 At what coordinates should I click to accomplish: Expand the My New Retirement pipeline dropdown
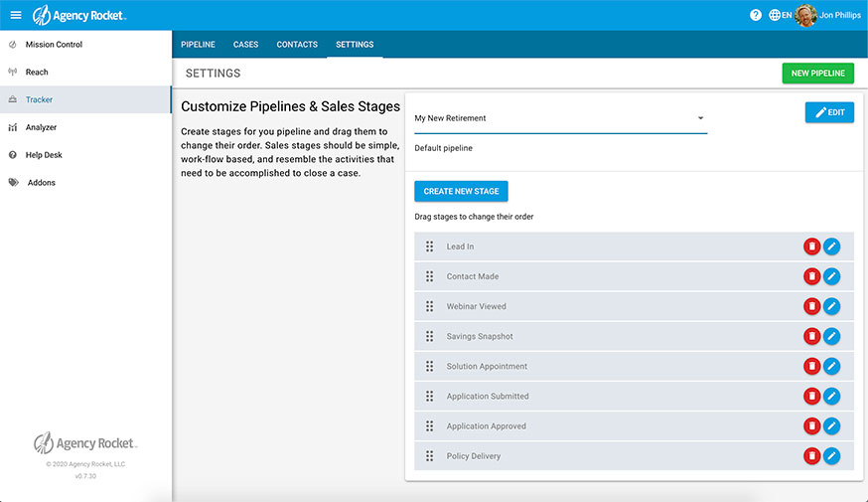coord(699,118)
